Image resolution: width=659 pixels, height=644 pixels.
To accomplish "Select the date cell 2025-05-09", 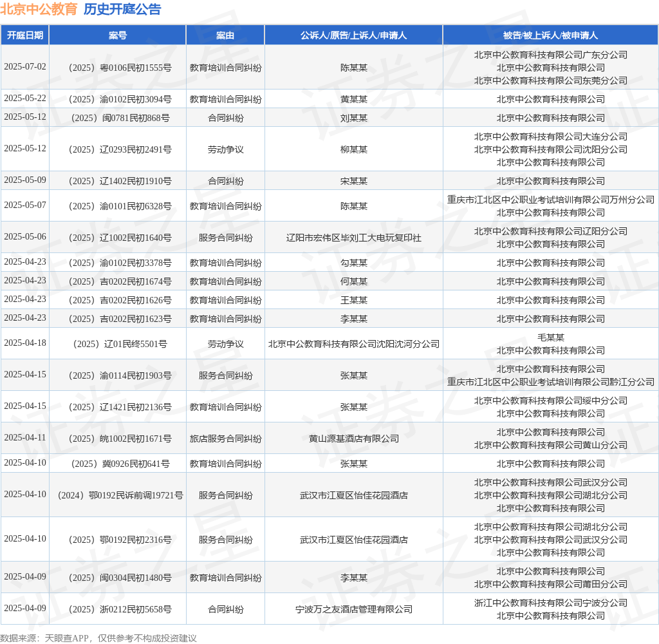I will (25, 180).
